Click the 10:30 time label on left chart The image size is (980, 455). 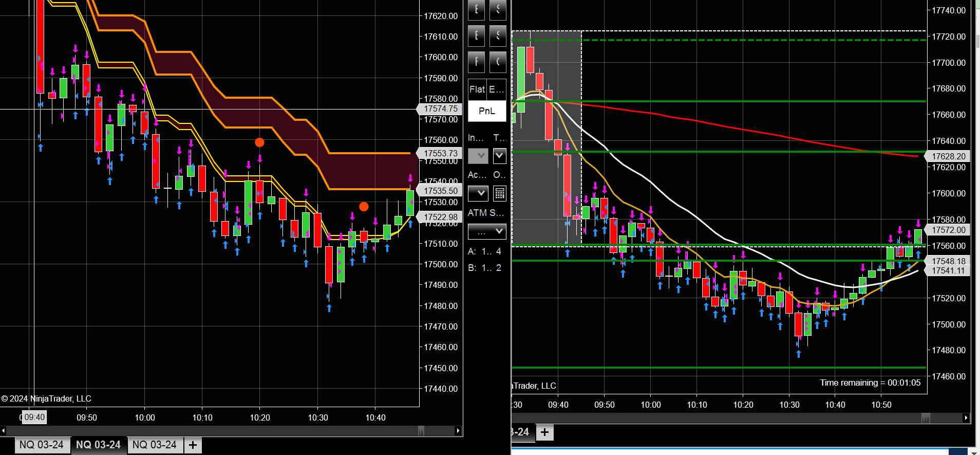pos(318,417)
